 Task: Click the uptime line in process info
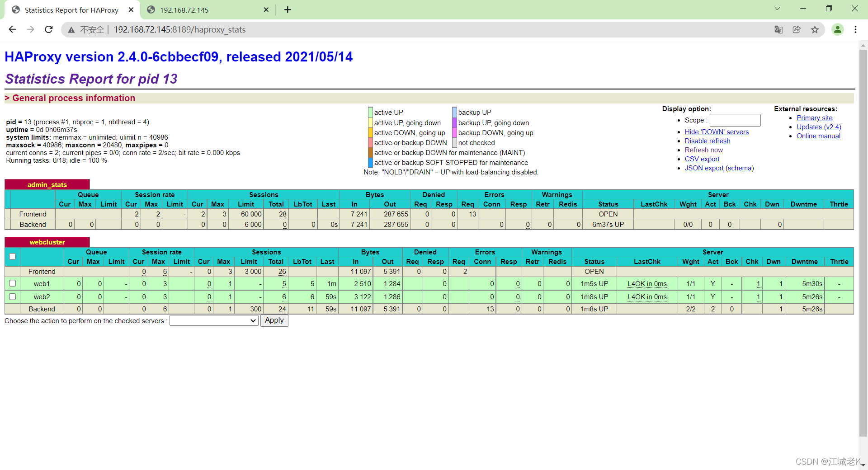coord(42,130)
